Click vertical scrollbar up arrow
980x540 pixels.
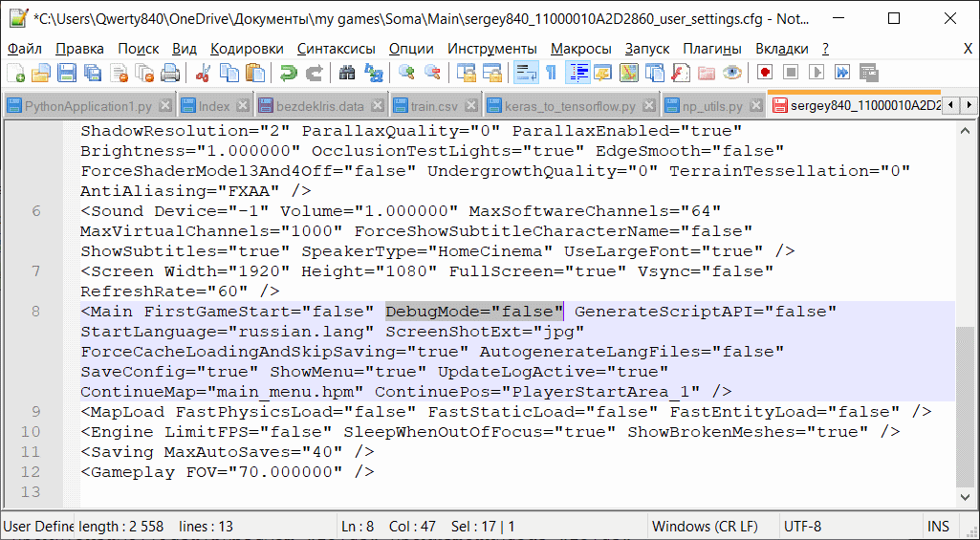[965, 132]
